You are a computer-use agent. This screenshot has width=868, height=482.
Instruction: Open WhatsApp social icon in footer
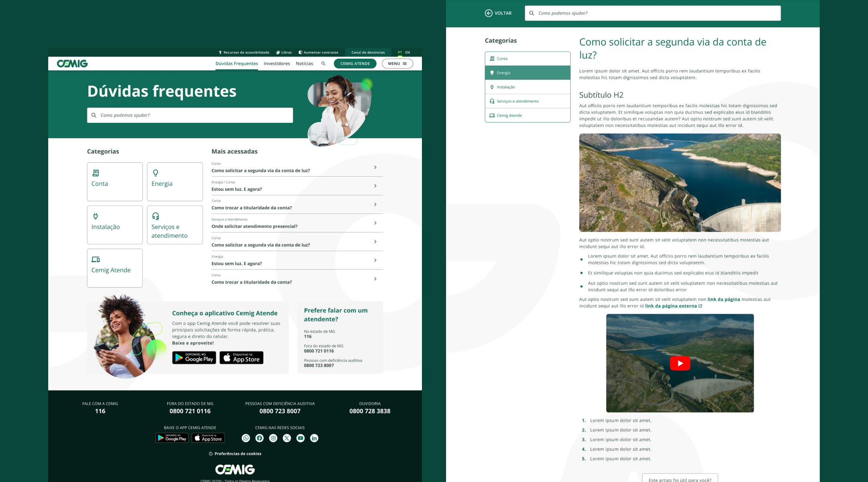click(x=246, y=438)
